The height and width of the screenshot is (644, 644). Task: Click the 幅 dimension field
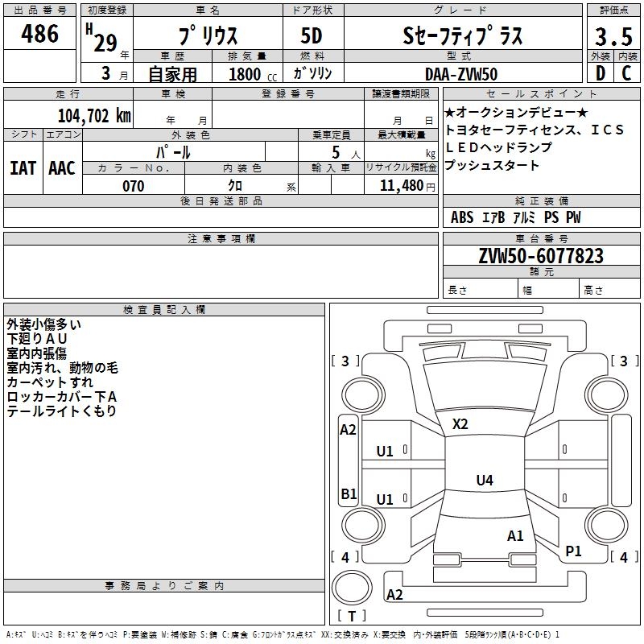click(549, 290)
